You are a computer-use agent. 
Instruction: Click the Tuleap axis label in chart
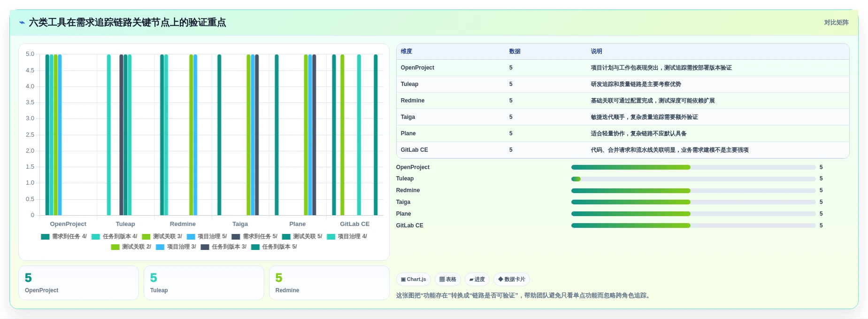coord(125,224)
